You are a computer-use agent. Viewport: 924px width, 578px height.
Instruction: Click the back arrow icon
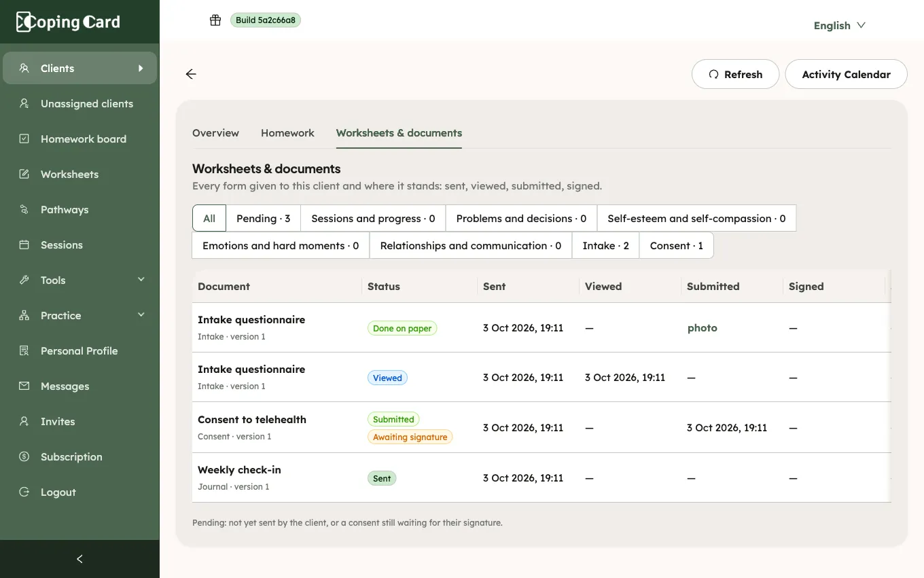click(x=191, y=74)
